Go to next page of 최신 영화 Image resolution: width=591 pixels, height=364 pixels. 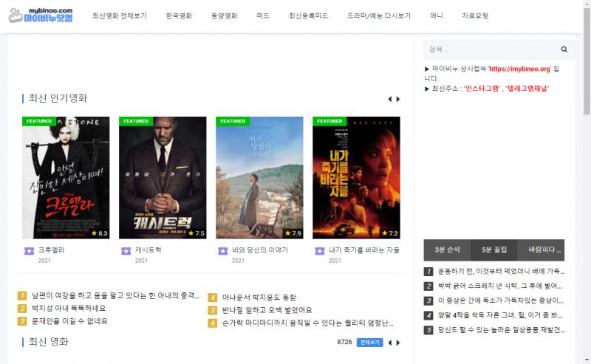click(398, 343)
